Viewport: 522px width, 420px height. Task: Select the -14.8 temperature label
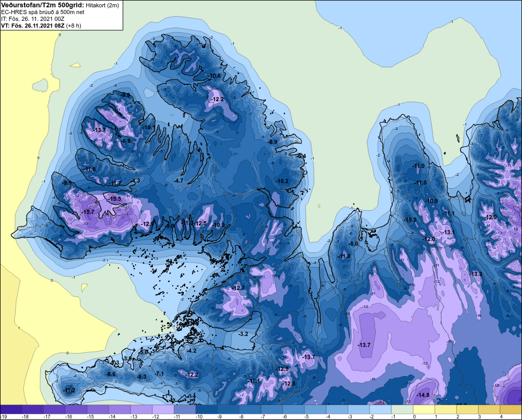423,395
